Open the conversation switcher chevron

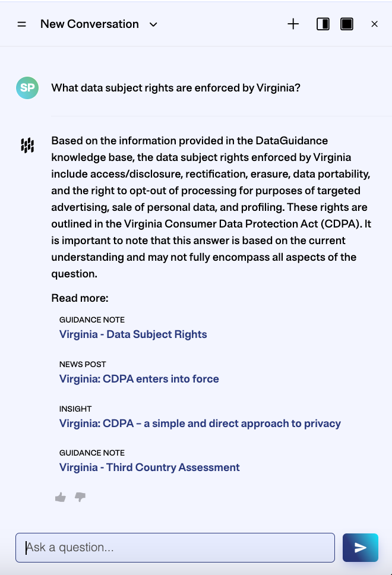pyautogui.click(x=153, y=25)
